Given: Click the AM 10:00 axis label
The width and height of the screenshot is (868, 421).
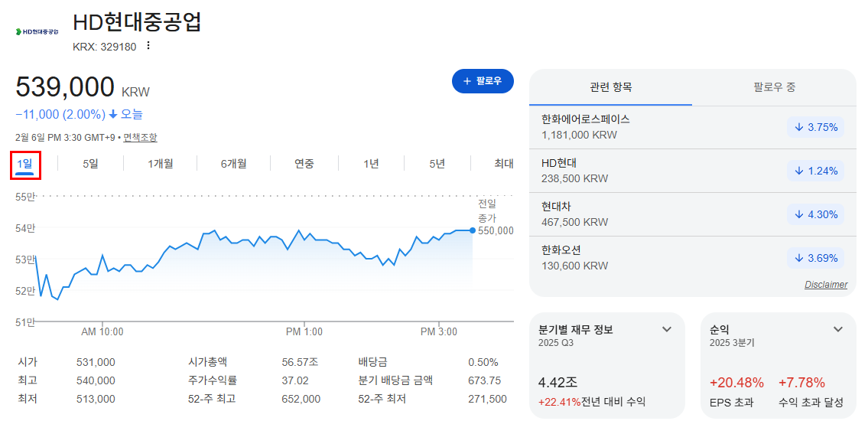Looking at the screenshot, I should [102, 332].
